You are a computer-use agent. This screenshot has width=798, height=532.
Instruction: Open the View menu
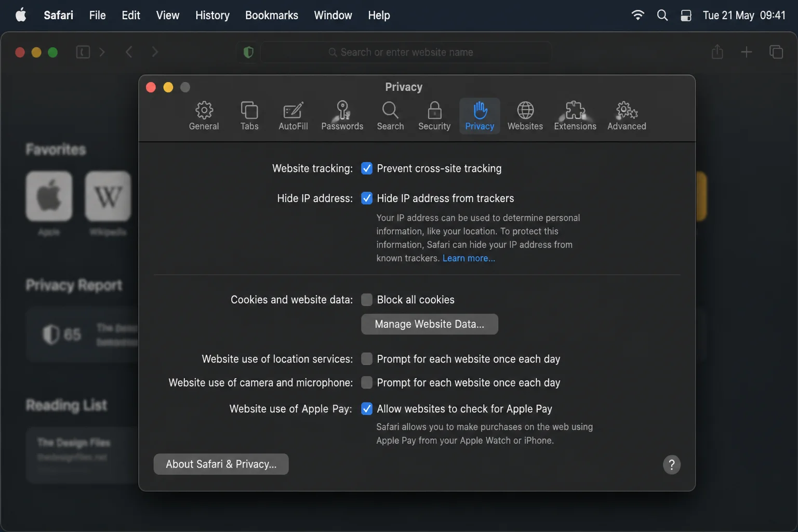tap(168, 15)
